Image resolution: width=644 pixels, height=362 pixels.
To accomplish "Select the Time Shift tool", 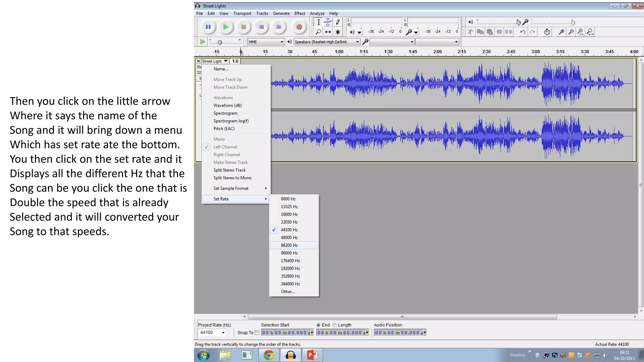I will tap(328, 32).
